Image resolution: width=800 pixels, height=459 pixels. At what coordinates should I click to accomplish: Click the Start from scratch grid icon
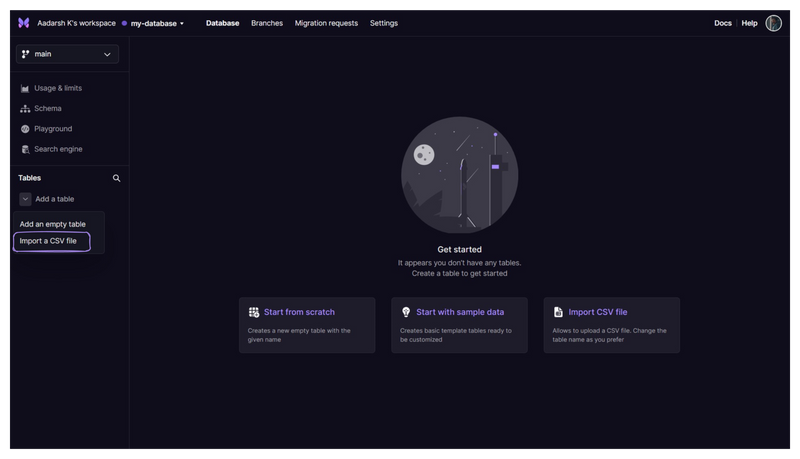pyautogui.click(x=254, y=312)
